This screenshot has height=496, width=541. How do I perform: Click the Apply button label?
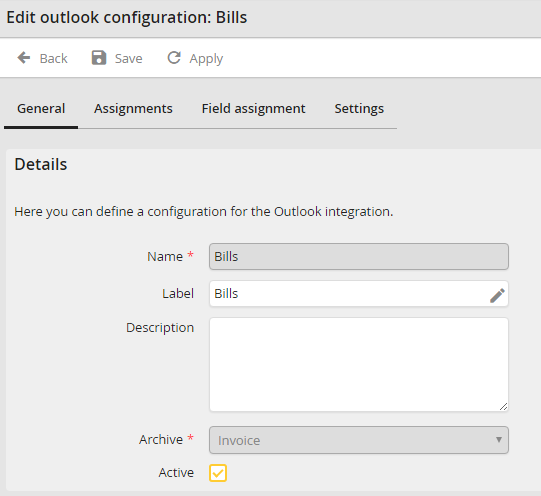[206, 59]
